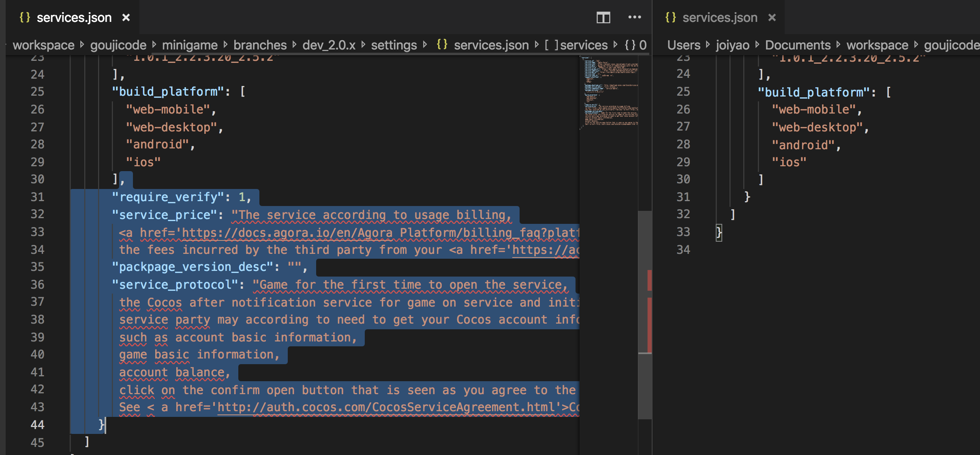Click the JSON icon before services.json breadcrumb

point(442,45)
